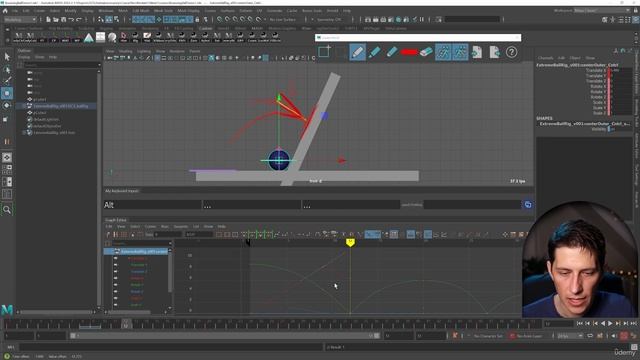640x360 pixels.
Task: Expand the highlighted ExtremeBallRig node in the Outliner
Action: pyautogui.click(x=24, y=106)
